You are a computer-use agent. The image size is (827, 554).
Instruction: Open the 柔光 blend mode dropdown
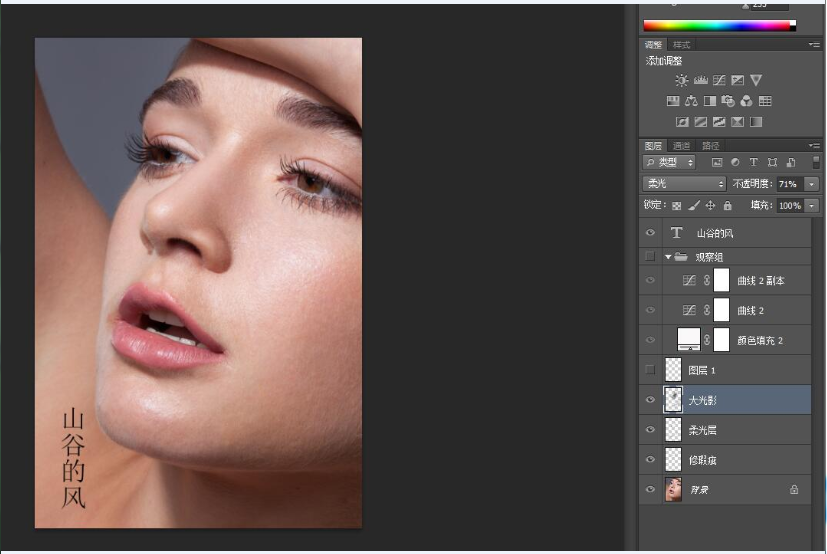click(x=684, y=184)
